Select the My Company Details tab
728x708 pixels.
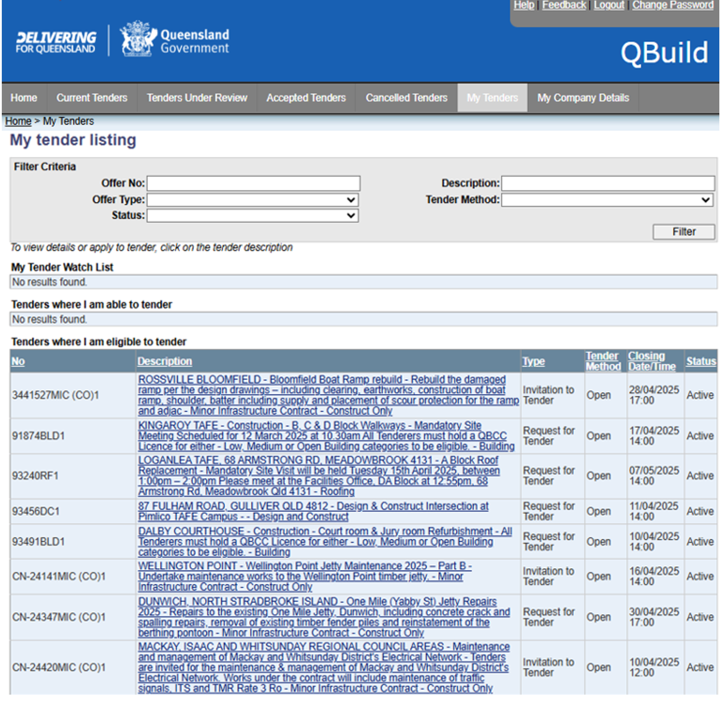tap(583, 98)
